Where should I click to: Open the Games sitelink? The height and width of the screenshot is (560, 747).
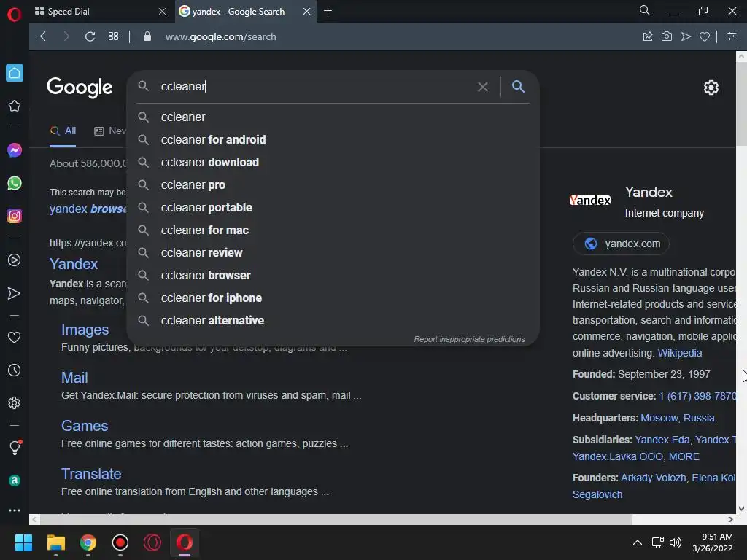[x=85, y=426]
